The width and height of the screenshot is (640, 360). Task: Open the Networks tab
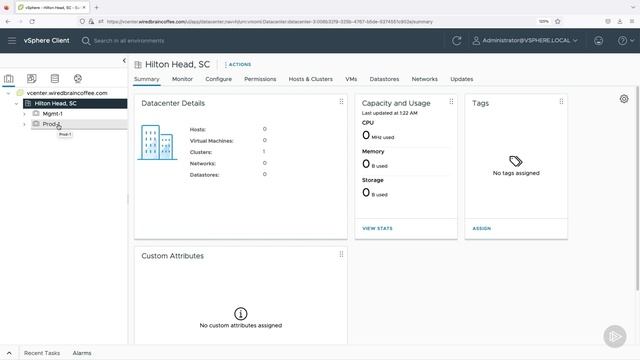tap(424, 79)
